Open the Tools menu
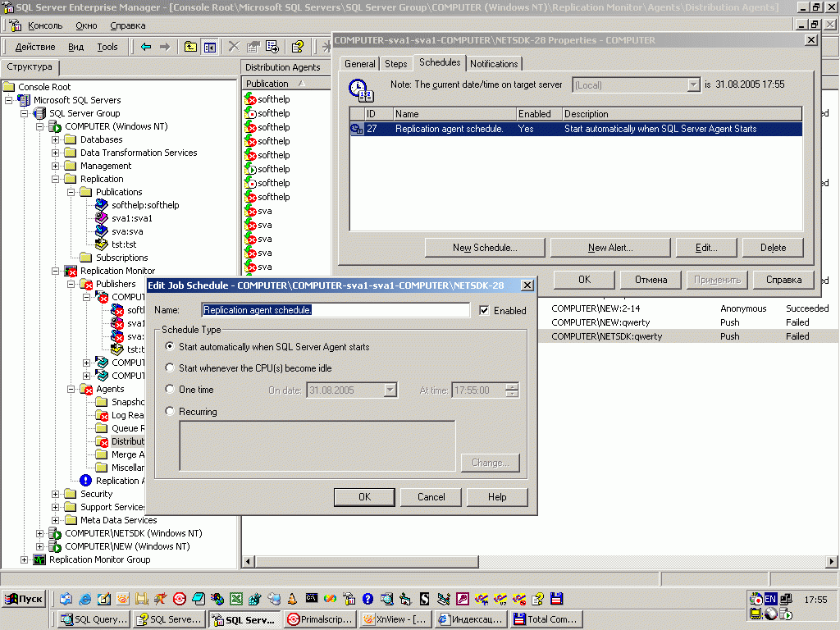 [x=107, y=47]
